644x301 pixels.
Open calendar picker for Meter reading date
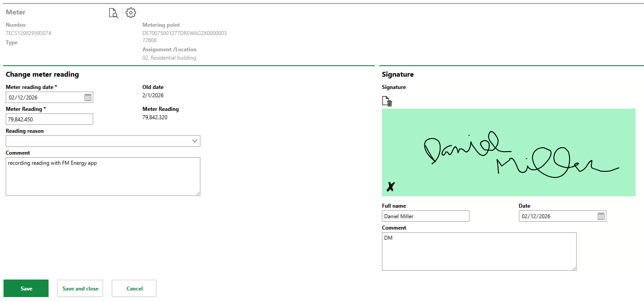coord(88,97)
